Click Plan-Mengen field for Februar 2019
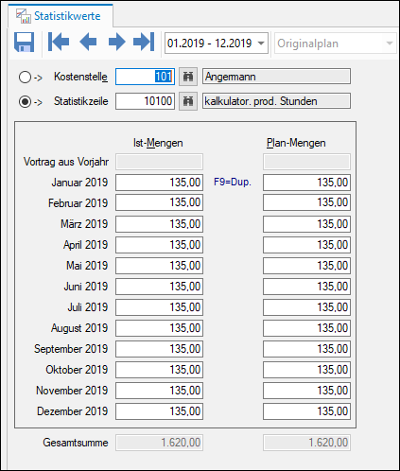Screen dimensions: 400x471 tap(307, 202)
